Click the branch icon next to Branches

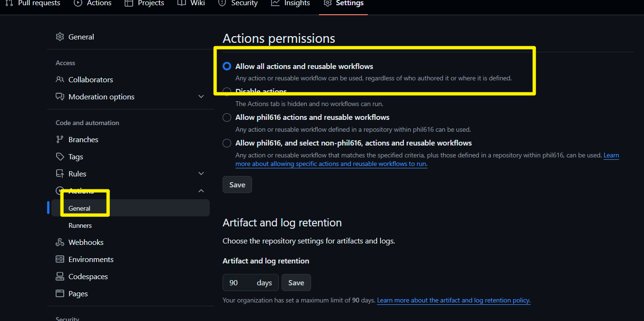[x=60, y=139]
